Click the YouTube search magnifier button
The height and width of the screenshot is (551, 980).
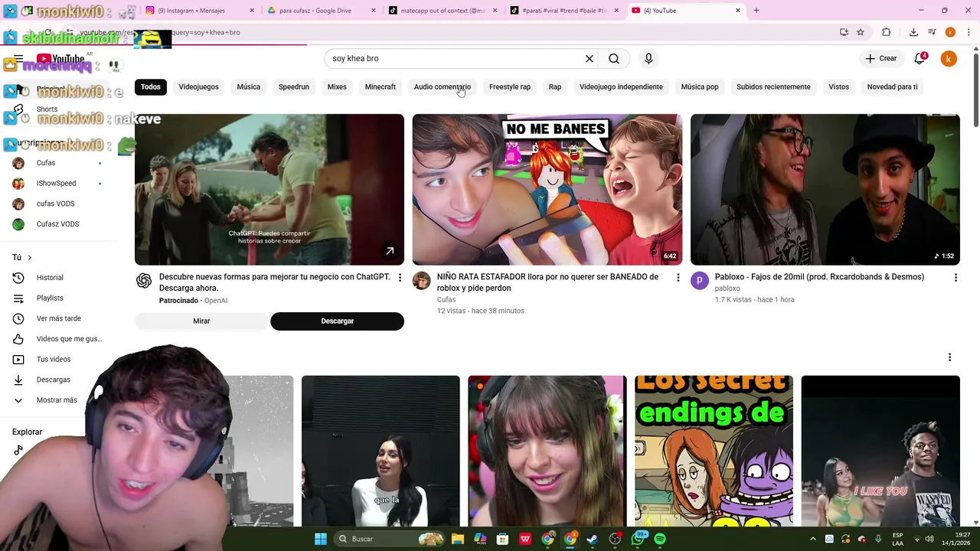coord(614,58)
